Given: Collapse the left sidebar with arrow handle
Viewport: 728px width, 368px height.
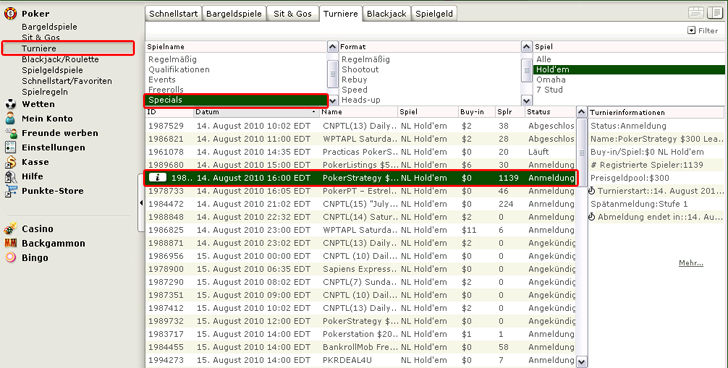Looking at the screenshot, I should [x=141, y=203].
